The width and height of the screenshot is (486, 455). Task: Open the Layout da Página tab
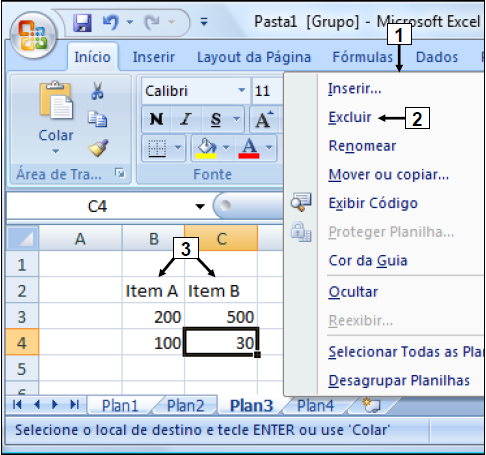(254, 57)
